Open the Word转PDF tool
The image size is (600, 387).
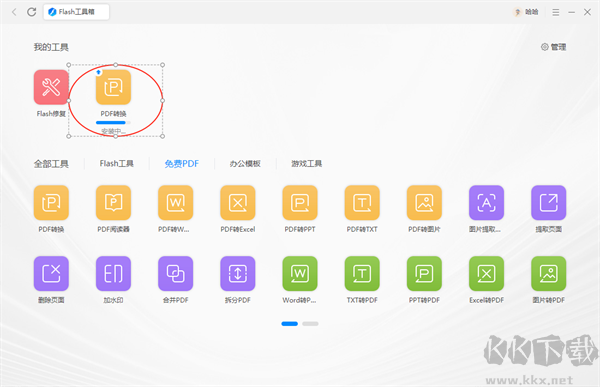point(300,274)
